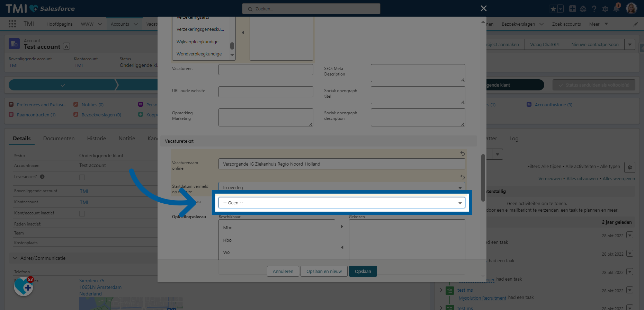Click the Vacaturenr. input field
This screenshot has width=644, height=310.
coord(266,70)
